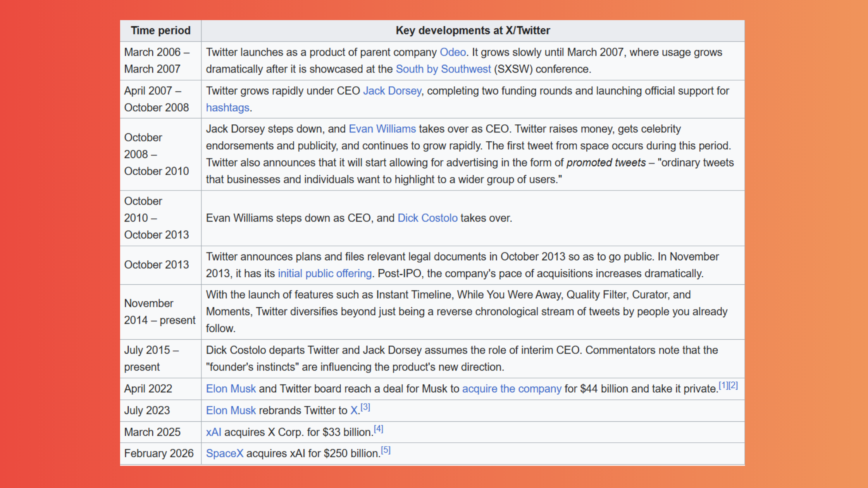The height and width of the screenshot is (488, 868).
Task: Select the March 2006 – March 2007 cell
Action: [x=160, y=61]
